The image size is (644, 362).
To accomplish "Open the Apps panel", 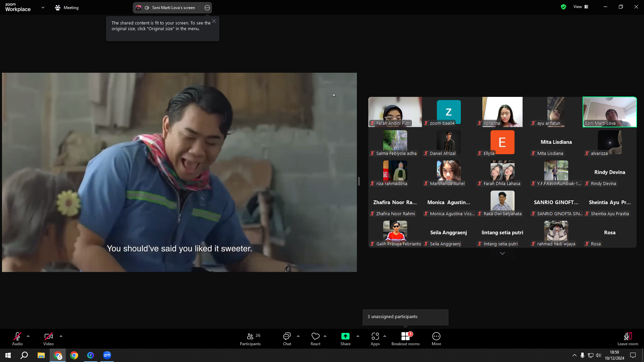I will coord(375,339).
